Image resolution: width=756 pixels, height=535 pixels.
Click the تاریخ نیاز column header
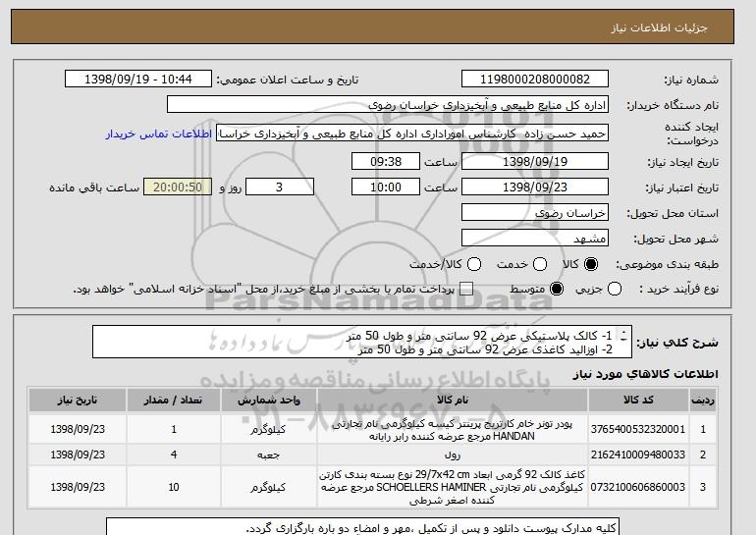point(78,401)
